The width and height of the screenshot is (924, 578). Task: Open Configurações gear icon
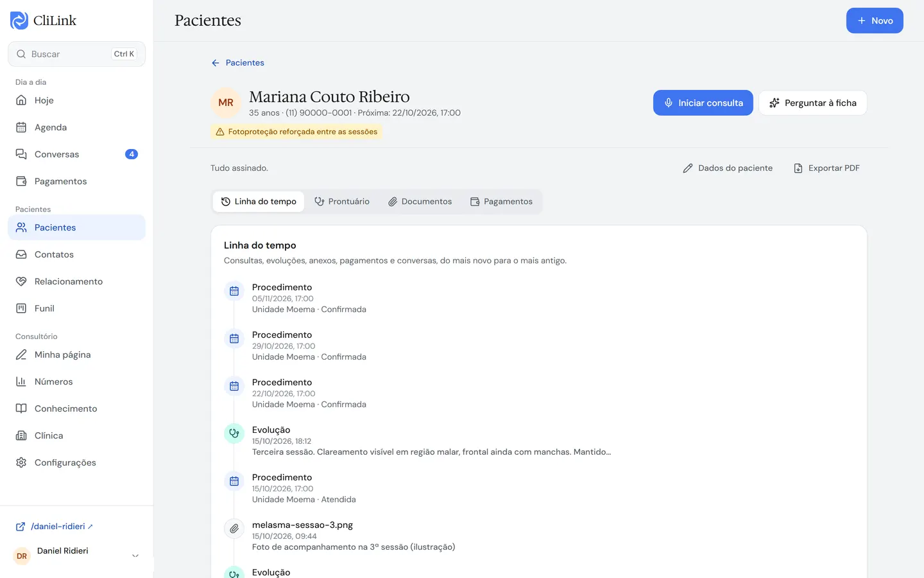(21, 462)
